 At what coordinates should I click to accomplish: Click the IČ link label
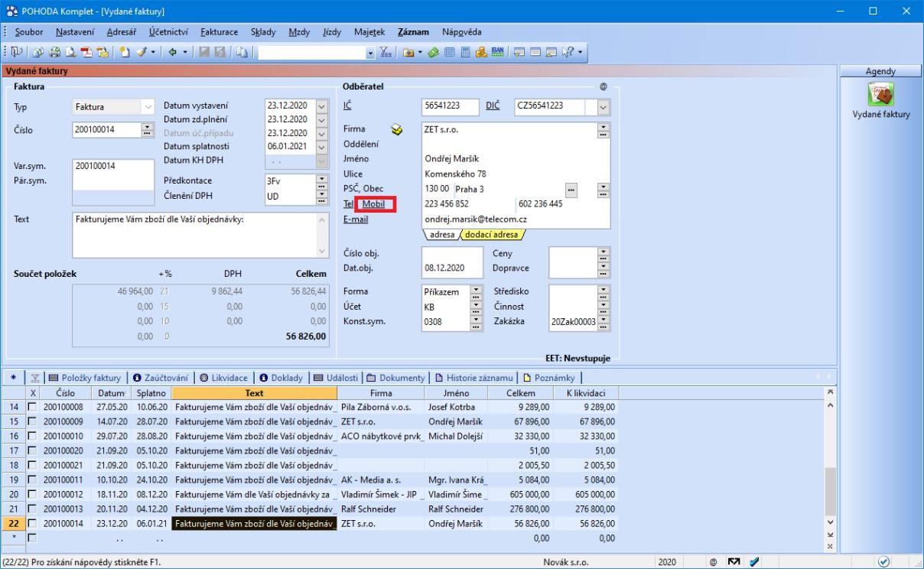pyautogui.click(x=348, y=106)
